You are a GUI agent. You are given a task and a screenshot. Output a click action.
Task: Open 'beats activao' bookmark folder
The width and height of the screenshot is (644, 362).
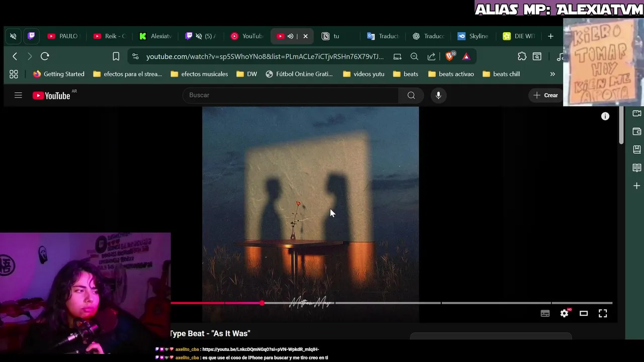[451, 74]
